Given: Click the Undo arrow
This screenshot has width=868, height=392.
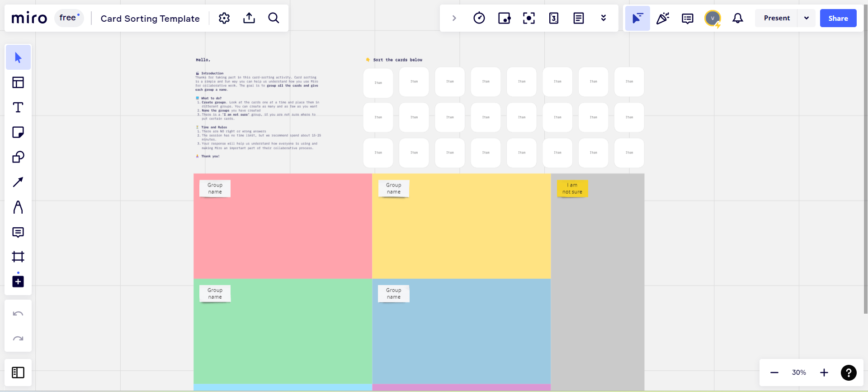Looking at the screenshot, I should 18,314.
